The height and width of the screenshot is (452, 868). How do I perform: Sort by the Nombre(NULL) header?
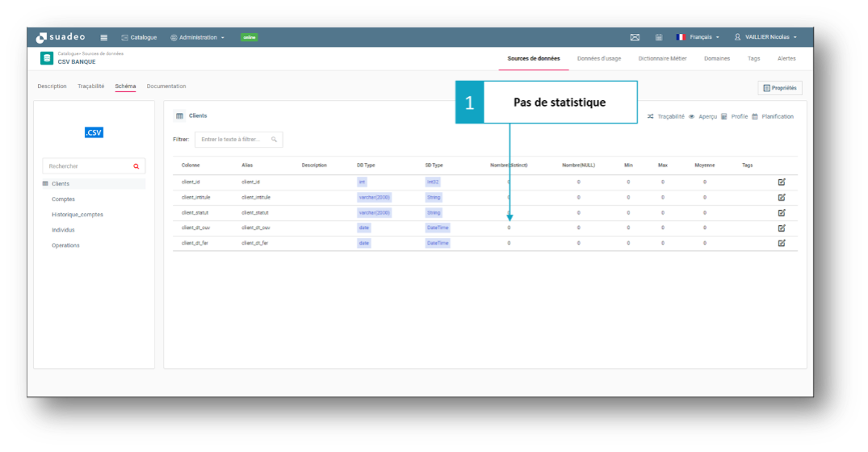pyautogui.click(x=578, y=165)
